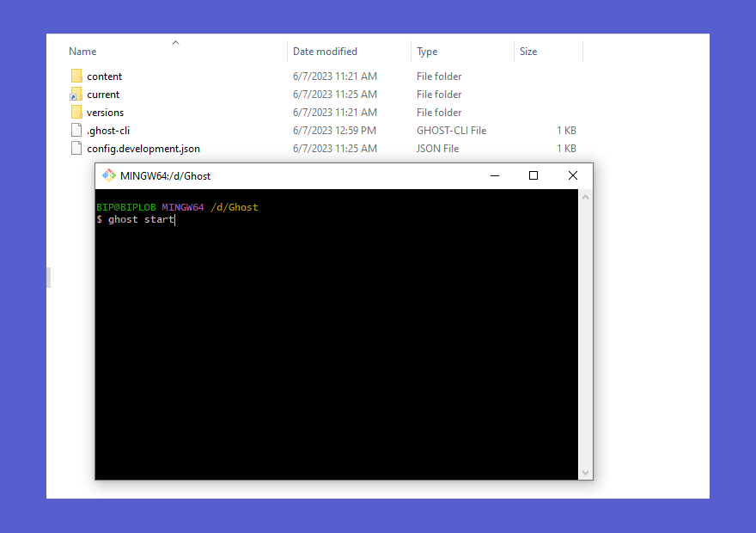This screenshot has height=533, width=756.
Task: Sort by the Type column header
Action: tap(427, 51)
